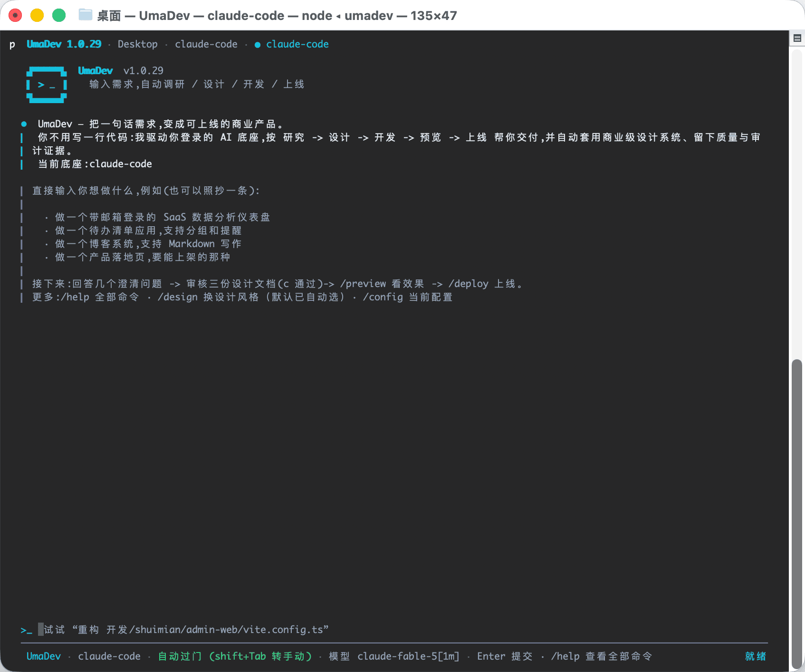The height and width of the screenshot is (672, 805).
Task: Click "claude-code" in bottom status bar
Action: point(109,656)
